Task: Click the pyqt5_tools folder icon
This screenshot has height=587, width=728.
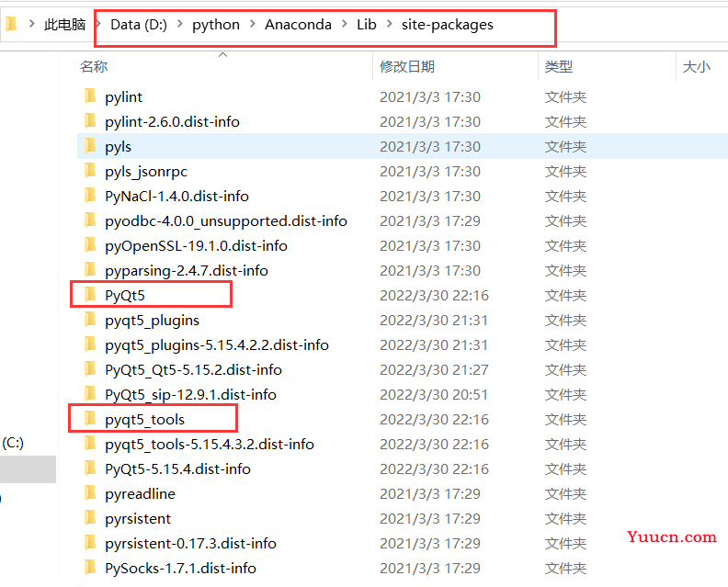Action: (90, 419)
